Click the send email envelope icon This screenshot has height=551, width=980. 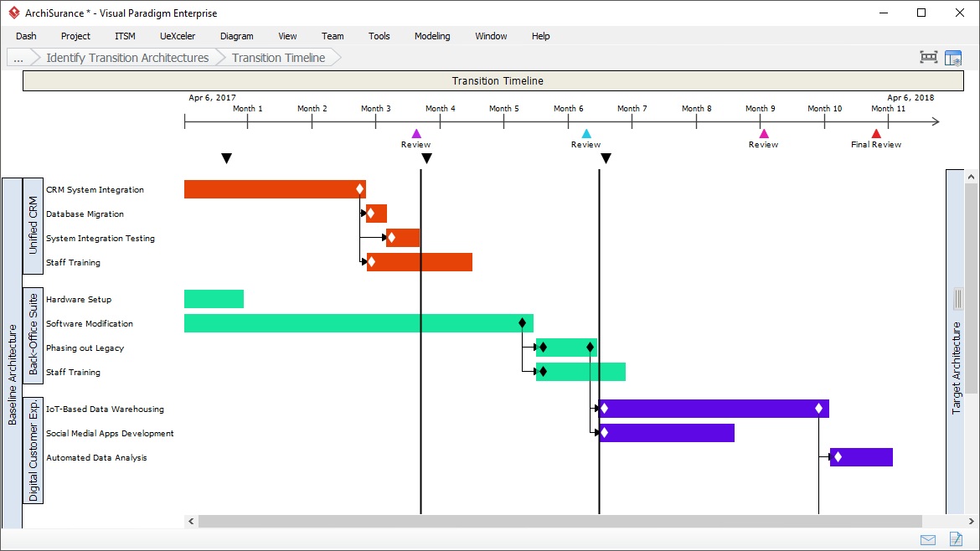click(x=928, y=539)
